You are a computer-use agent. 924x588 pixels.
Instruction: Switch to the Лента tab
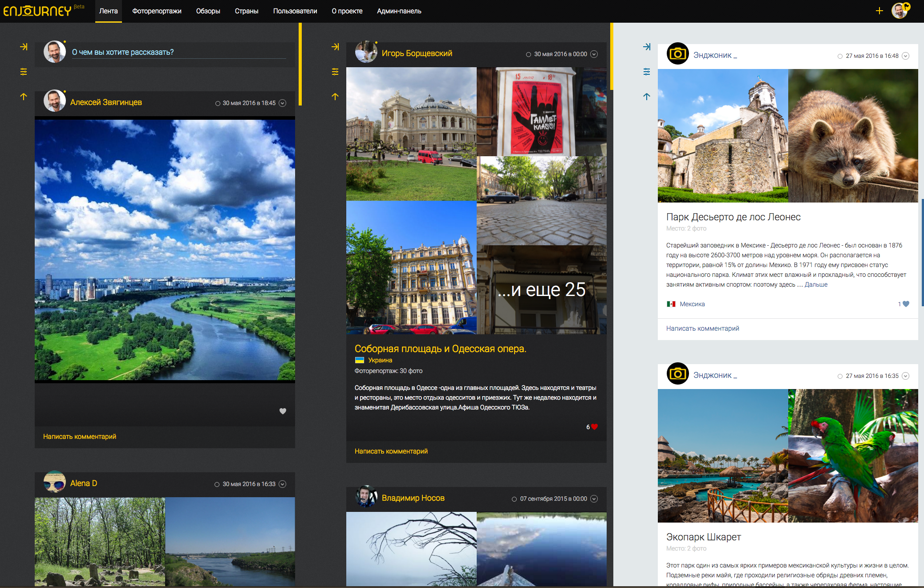[x=109, y=11]
